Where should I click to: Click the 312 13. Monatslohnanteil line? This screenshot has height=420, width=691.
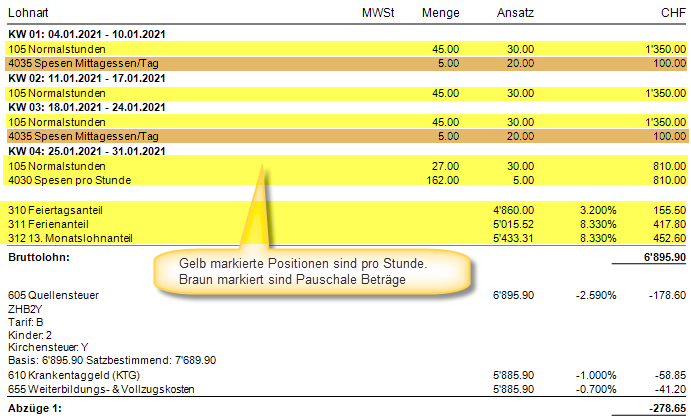pyautogui.click(x=70, y=238)
